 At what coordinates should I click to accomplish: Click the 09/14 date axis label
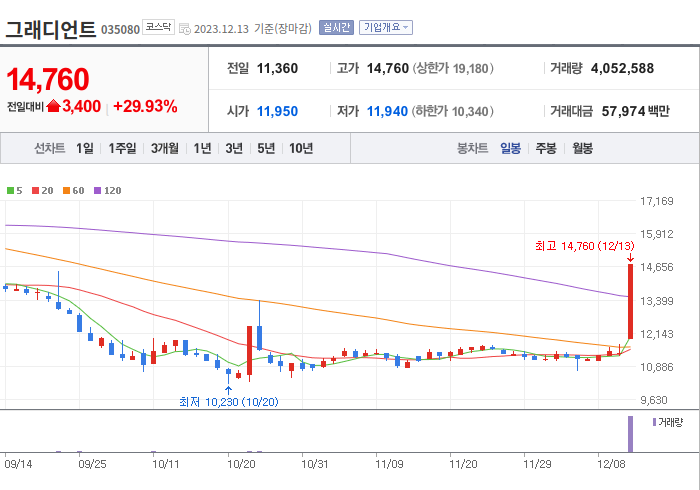pos(18,464)
